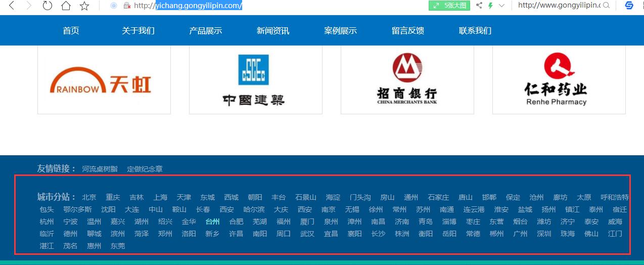Open the 江门 city site link
Viewport: 644px width, 265px height.
click(x=615, y=234)
